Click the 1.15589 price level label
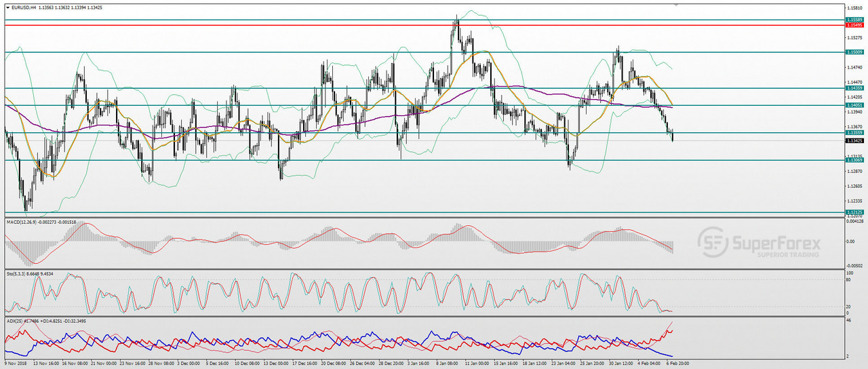The height and width of the screenshot is (369, 868). pyautogui.click(x=854, y=20)
